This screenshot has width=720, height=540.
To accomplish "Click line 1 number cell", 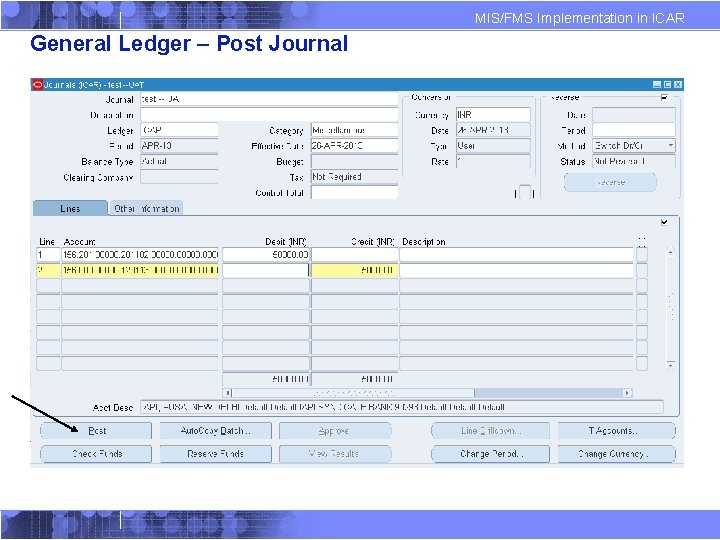I will click(48, 254).
